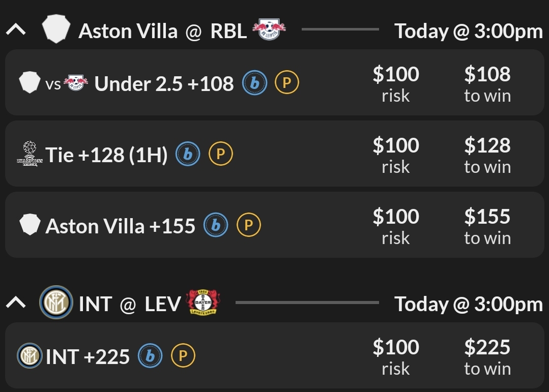Click the Aston Villa @ RBL matchup title
549x392 pixels.
(162, 32)
